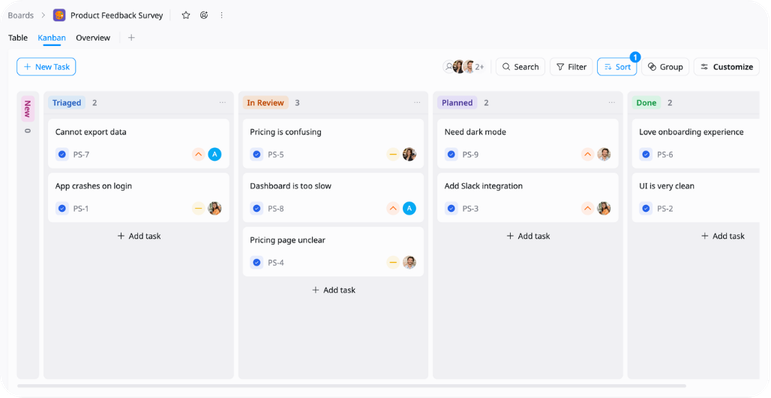Toggle the status check on PS-2
Screen dimensions: 771x398
[646, 209]
